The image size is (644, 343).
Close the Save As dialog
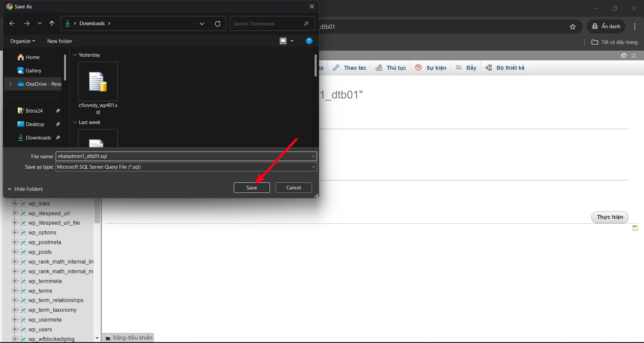pyautogui.click(x=312, y=6)
